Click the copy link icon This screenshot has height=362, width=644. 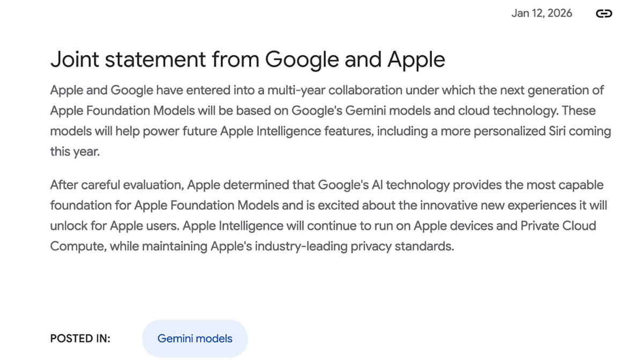[x=604, y=14]
